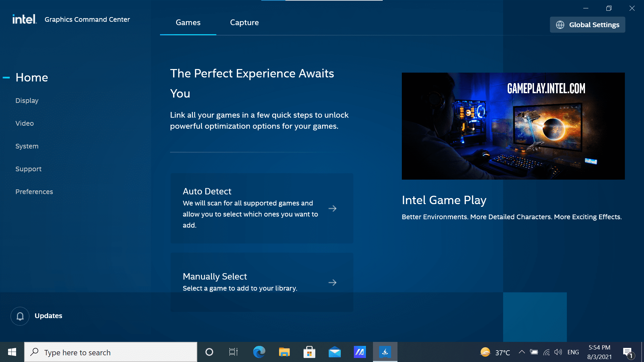The width and height of the screenshot is (644, 362).
Task: Open File Explorer from taskbar
Action: 284,352
